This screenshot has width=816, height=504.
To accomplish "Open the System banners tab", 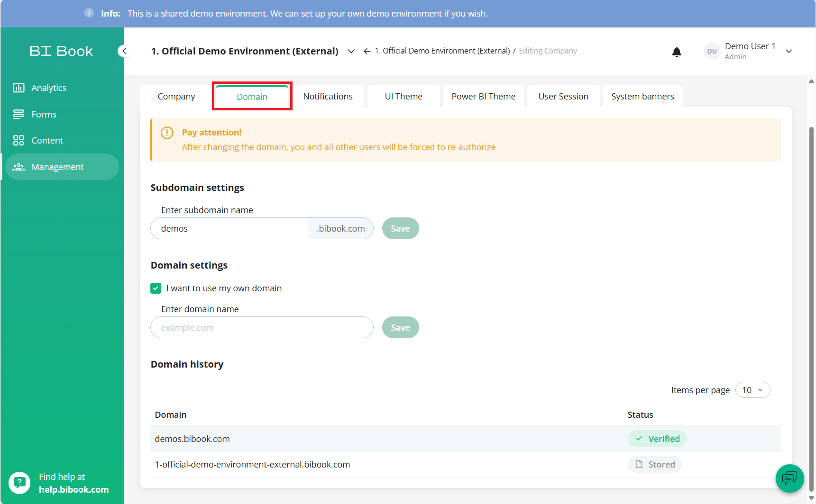I will [x=642, y=96].
